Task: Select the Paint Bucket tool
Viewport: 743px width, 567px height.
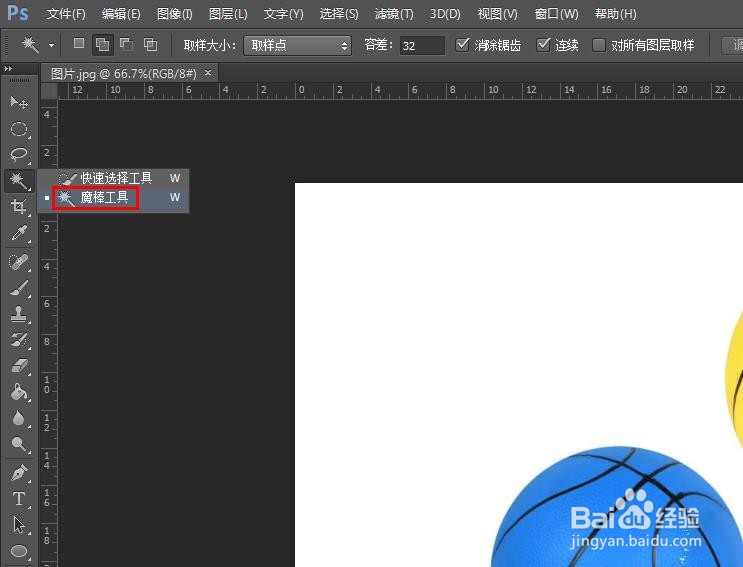Action: tap(19, 392)
